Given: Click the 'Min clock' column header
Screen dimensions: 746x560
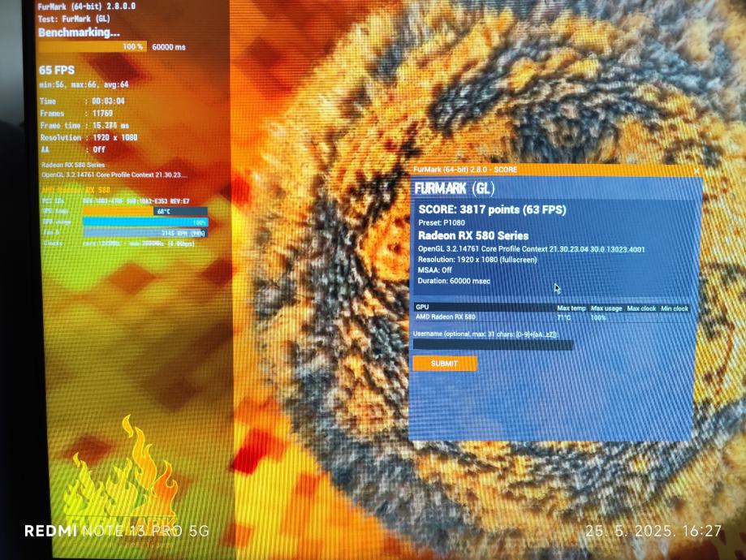Looking at the screenshot, I should (674, 308).
